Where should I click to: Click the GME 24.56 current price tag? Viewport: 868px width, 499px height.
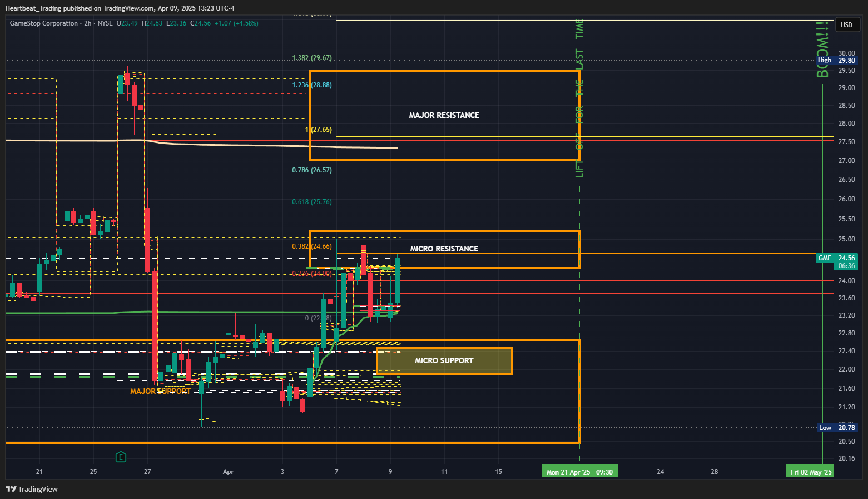pyautogui.click(x=836, y=258)
